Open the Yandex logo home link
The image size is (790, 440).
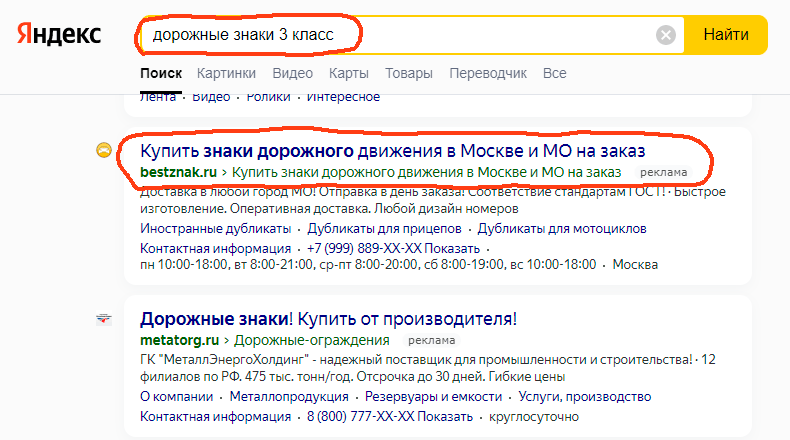click(59, 34)
